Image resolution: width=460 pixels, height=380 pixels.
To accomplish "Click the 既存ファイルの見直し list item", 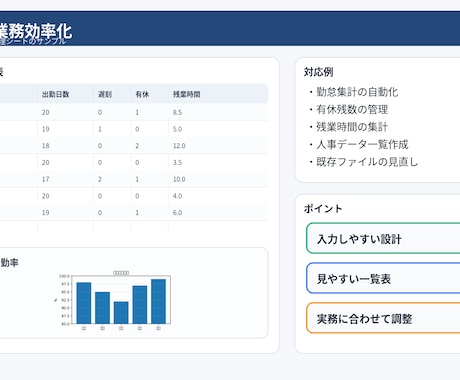I will click(363, 162).
